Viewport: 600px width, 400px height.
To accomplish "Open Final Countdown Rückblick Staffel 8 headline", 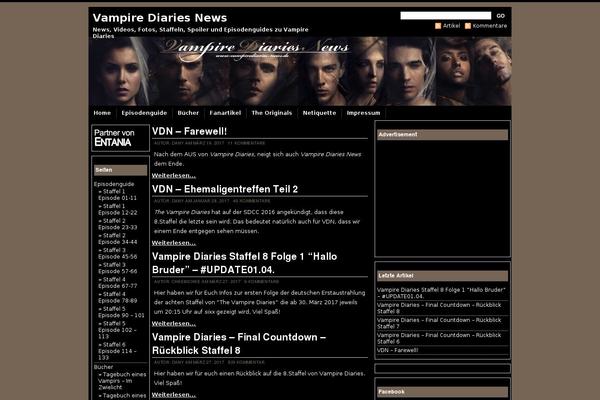I will [x=239, y=344].
